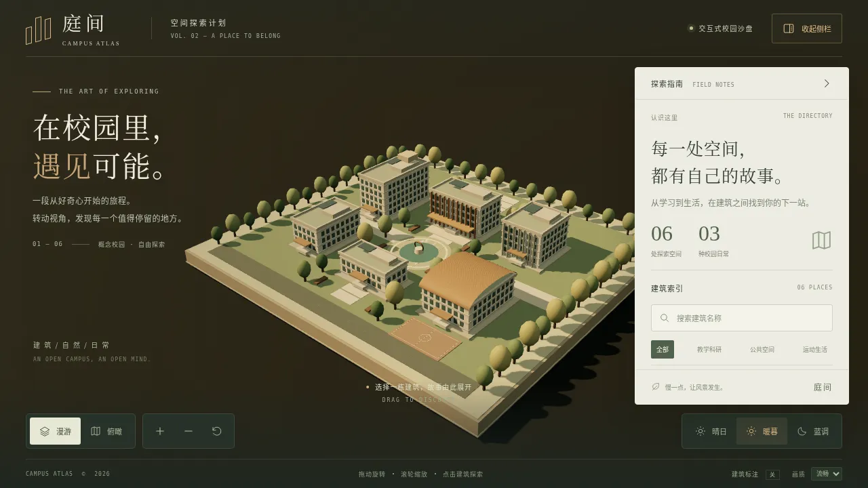Click the round fountain plaza in the model
868x488 pixels.
[420, 251]
